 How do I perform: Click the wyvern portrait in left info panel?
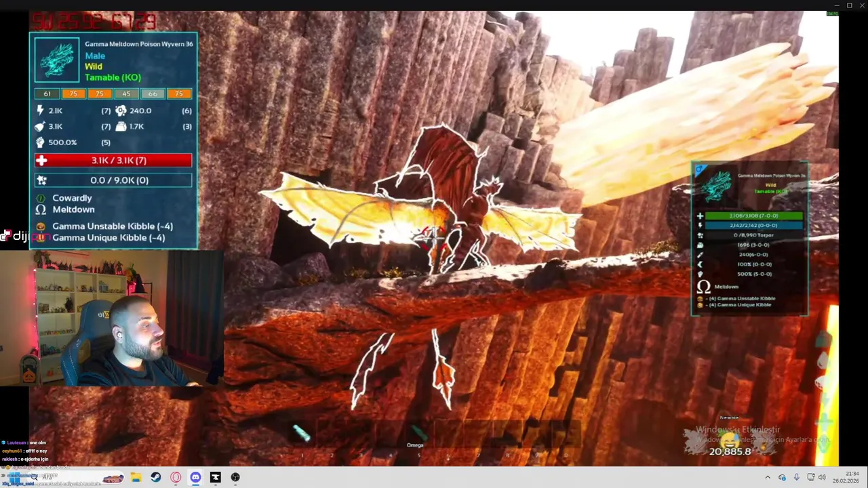point(57,60)
